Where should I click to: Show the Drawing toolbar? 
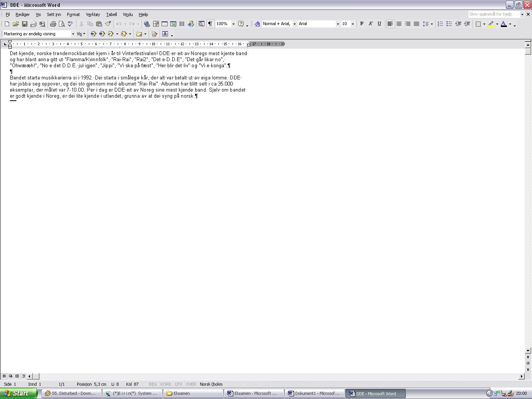click(191, 24)
